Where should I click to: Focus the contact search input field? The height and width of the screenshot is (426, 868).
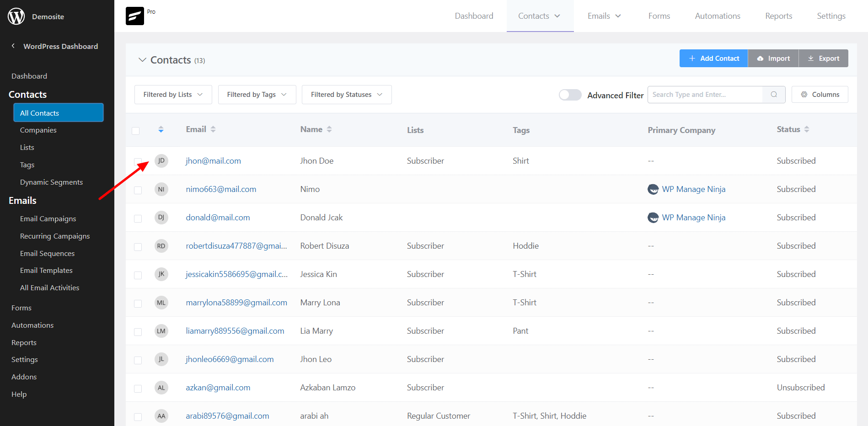pos(705,95)
